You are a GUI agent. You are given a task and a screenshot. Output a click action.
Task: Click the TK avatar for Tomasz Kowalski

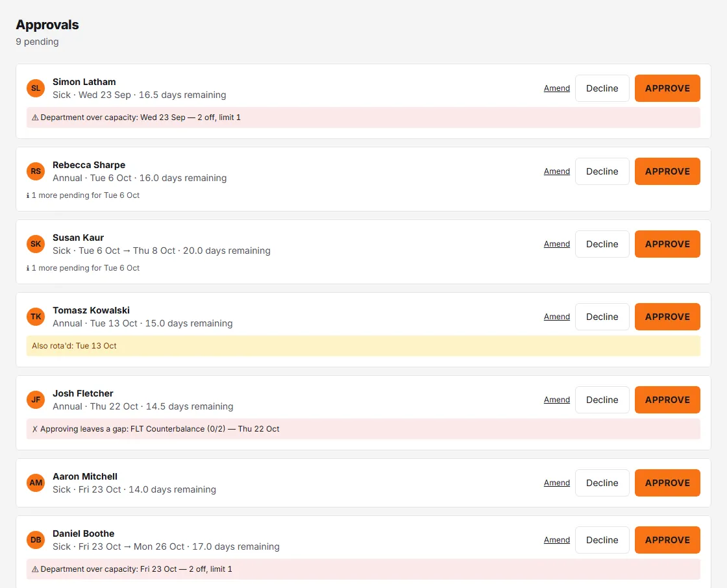pyautogui.click(x=36, y=317)
